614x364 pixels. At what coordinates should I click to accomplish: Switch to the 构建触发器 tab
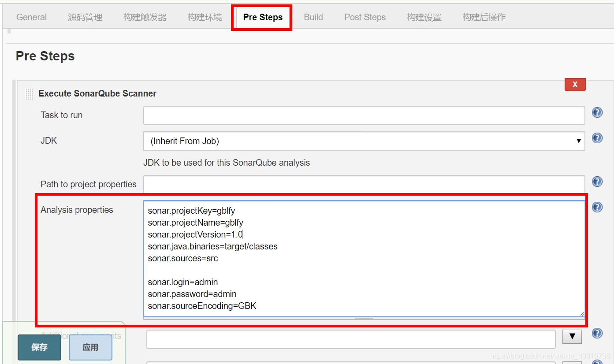coord(145,17)
